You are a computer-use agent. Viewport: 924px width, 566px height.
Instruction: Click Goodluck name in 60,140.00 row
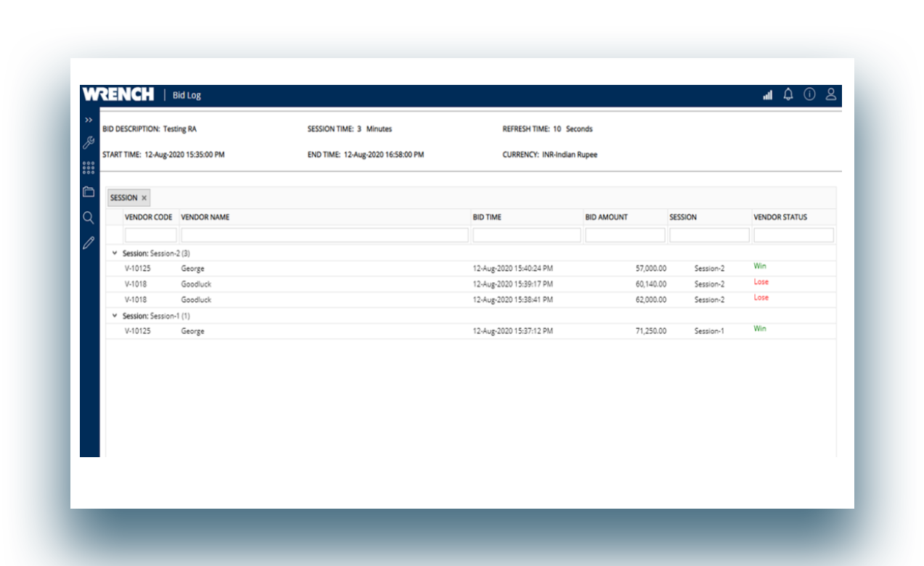click(x=196, y=284)
